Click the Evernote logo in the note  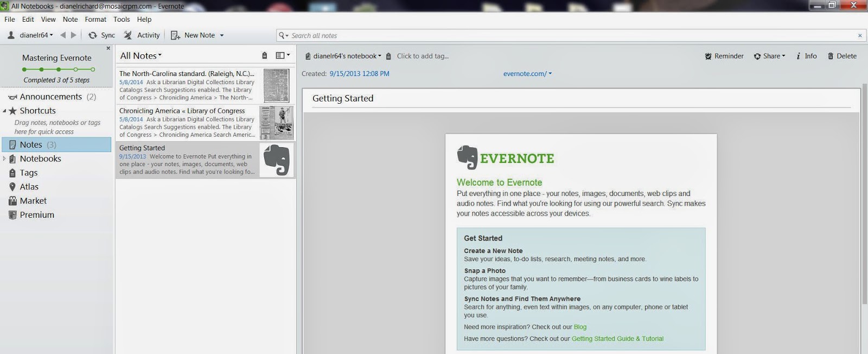[505, 158]
